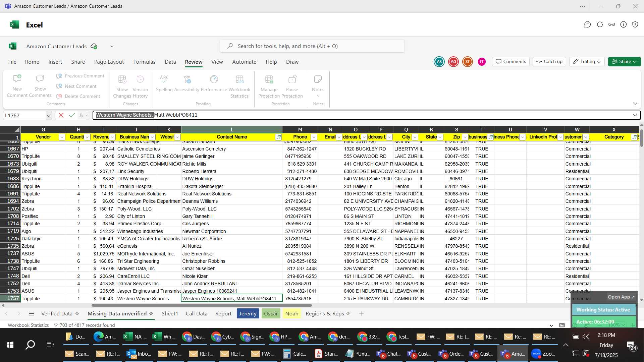Open the Contact Name filter dropdown

tap(278, 137)
